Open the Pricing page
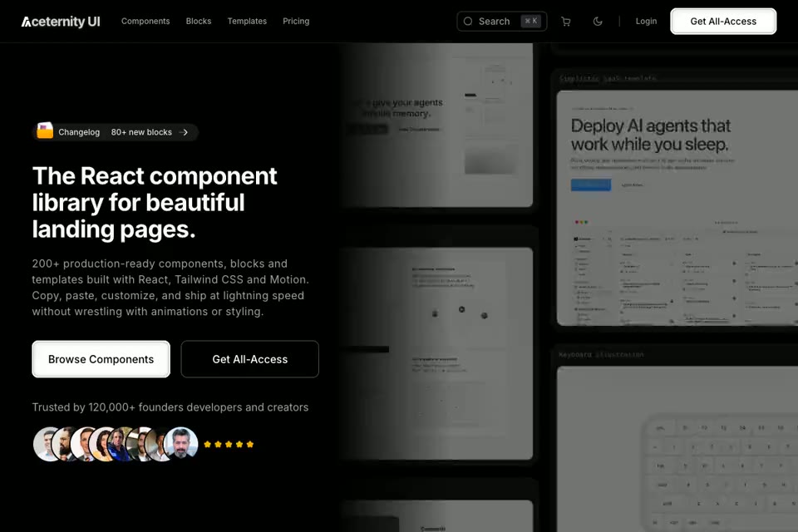 coord(296,22)
